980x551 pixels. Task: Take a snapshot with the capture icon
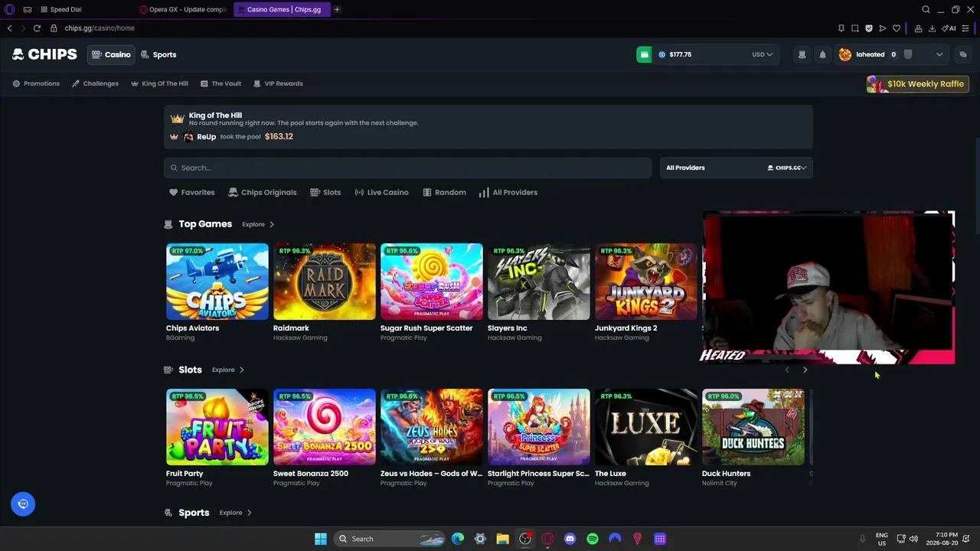pos(855,28)
